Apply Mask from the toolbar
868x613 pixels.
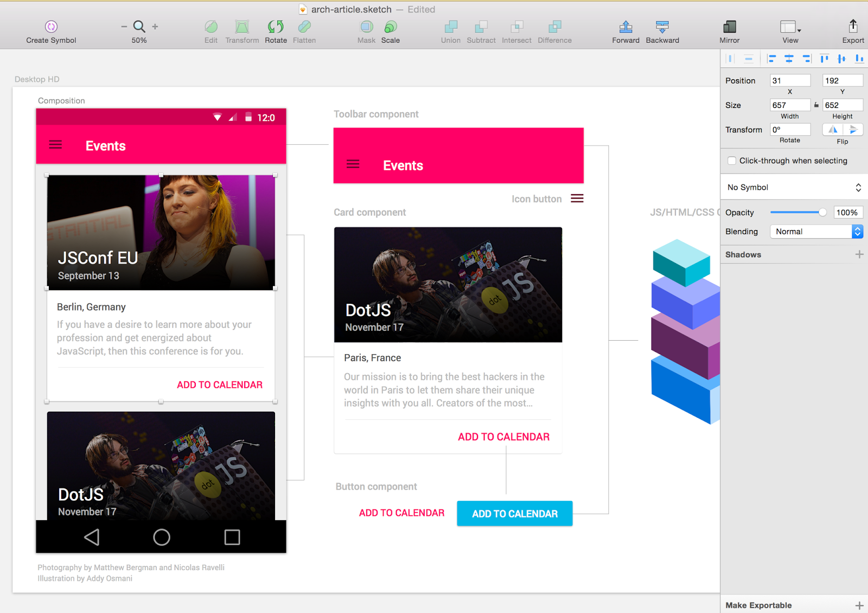[367, 27]
